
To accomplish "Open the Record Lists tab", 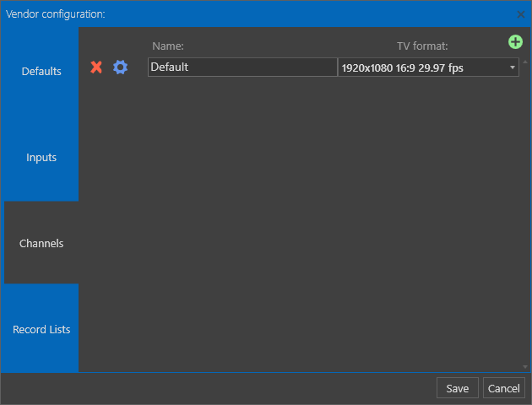I will [x=41, y=329].
